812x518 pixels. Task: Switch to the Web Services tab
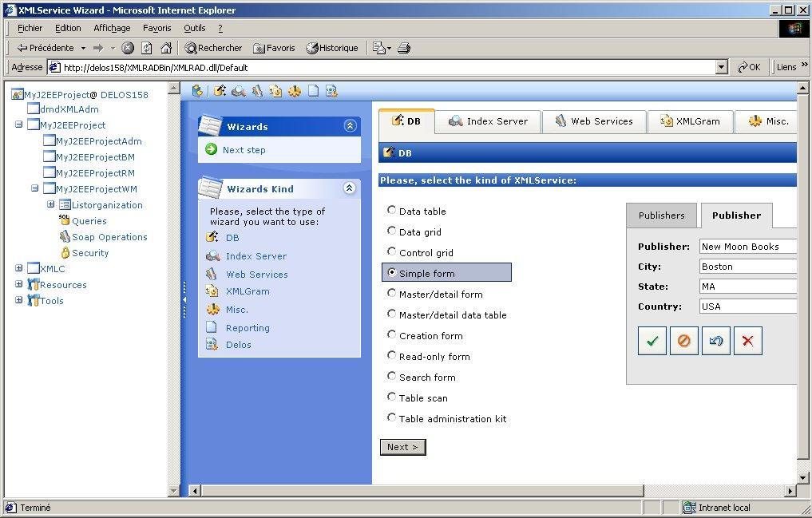point(594,121)
